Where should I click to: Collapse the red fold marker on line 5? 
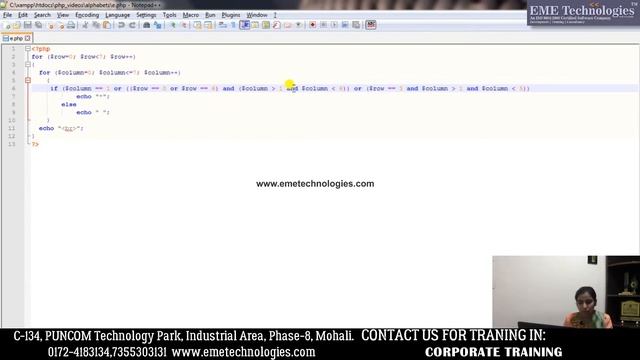tap(28, 80)
